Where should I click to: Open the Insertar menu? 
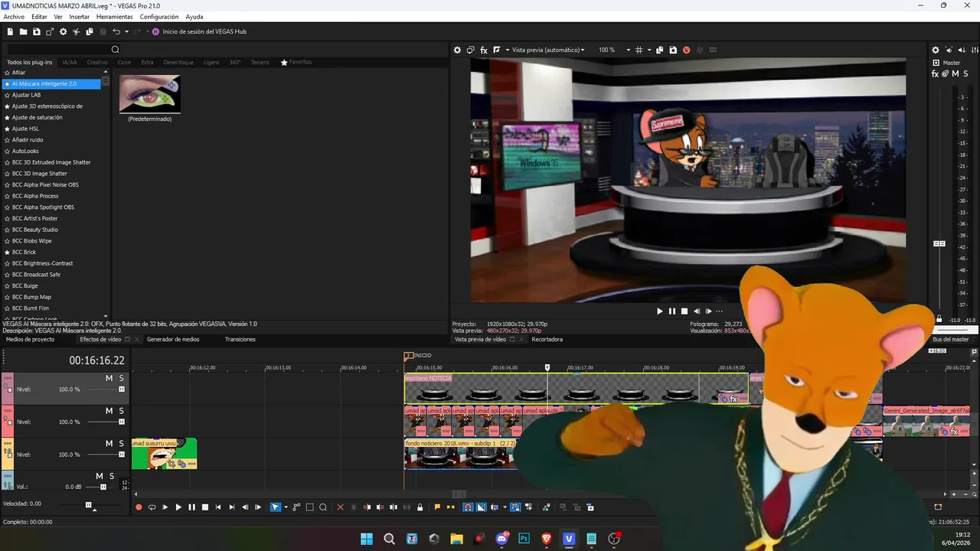pos(79,17)
